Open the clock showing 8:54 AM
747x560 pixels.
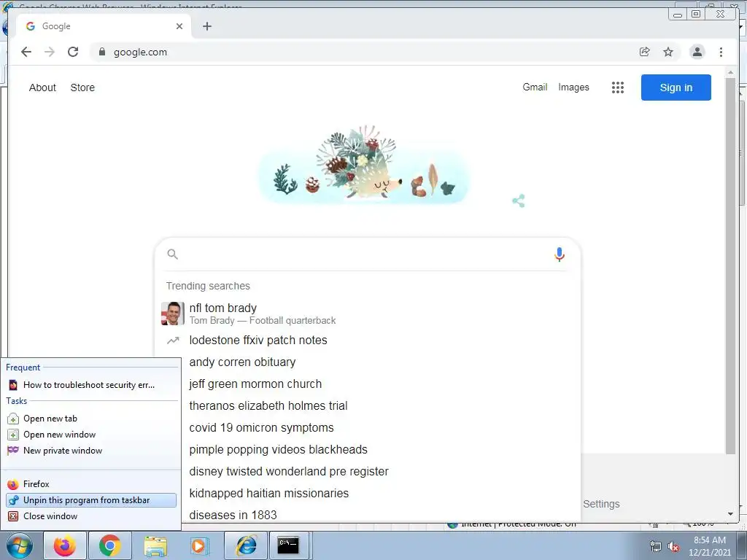(710, 546)
